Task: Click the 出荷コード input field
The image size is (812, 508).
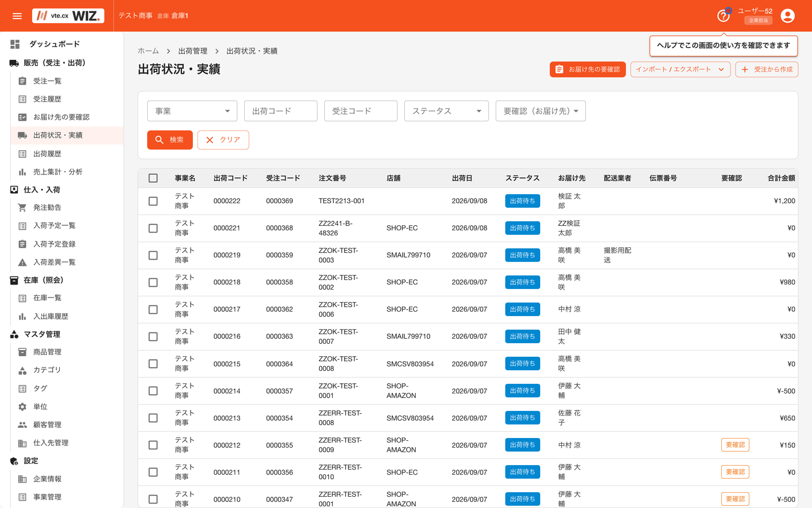Action: pyautogui.click(x=281, y=111)
